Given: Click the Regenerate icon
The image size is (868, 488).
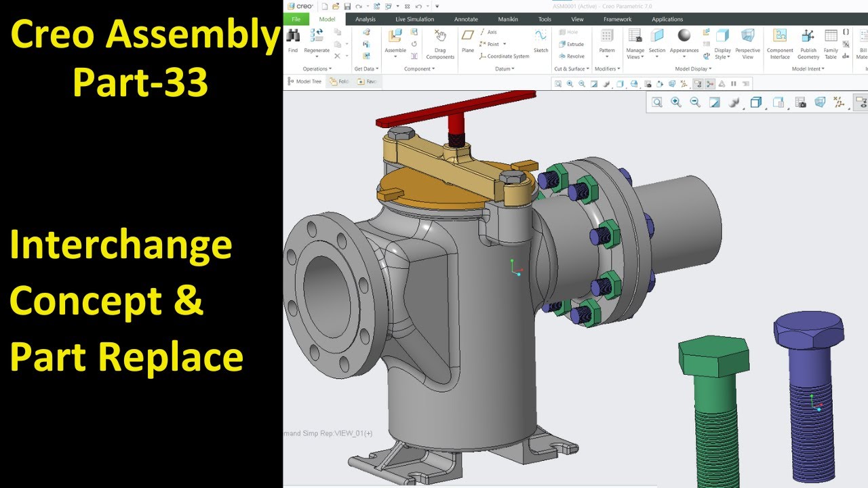Looking at the screenshot, I should click(317, 36).
